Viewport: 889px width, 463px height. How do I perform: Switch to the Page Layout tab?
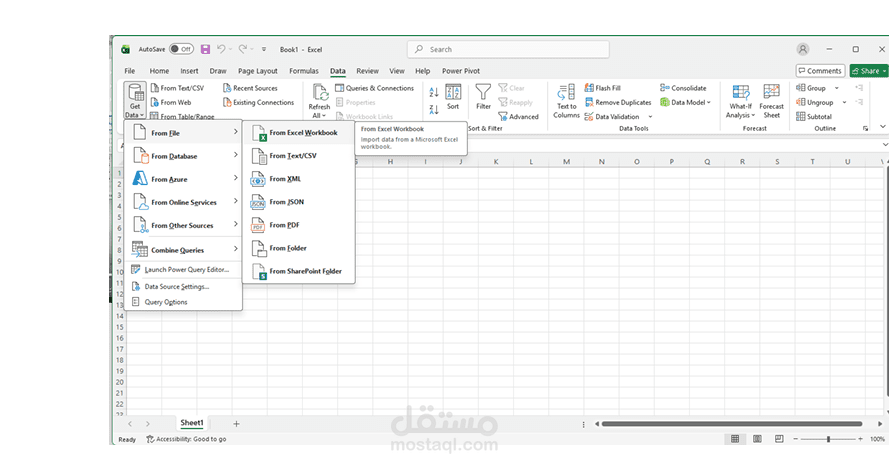point(258,71)
